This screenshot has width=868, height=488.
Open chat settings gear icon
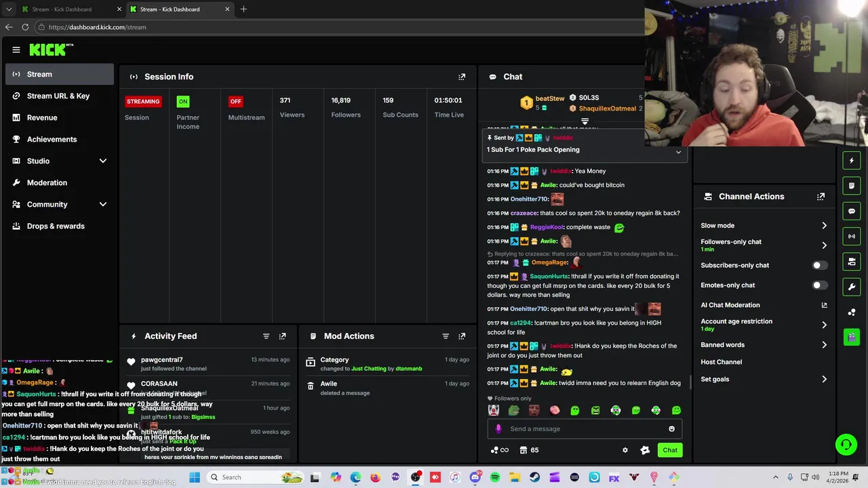coord(625,450)
